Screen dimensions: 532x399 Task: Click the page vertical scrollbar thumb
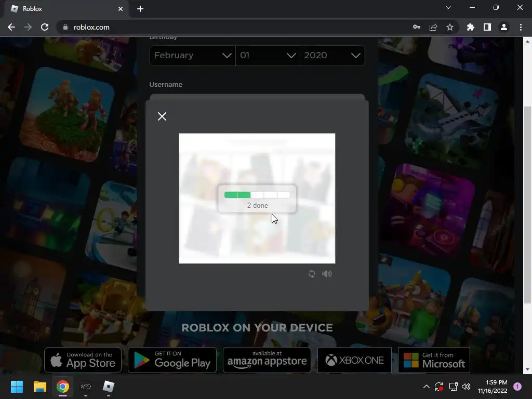click(527, 205)
